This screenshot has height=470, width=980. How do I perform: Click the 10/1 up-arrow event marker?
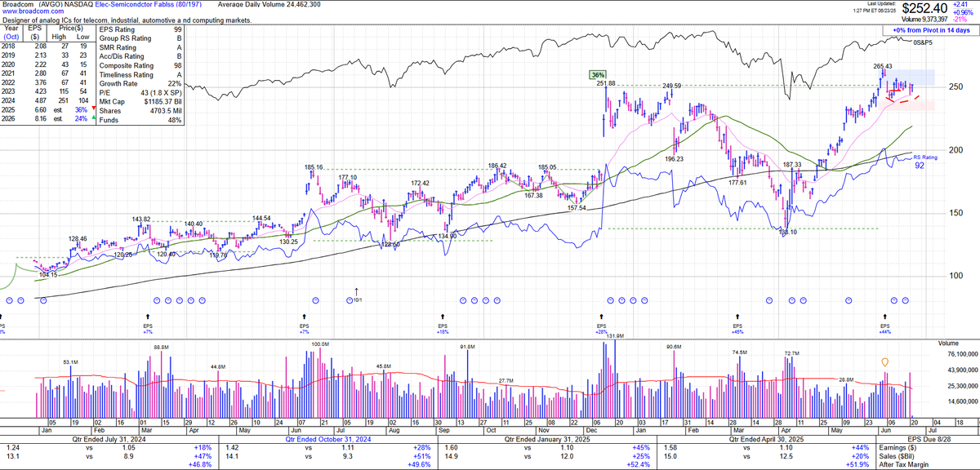[356, 293]
